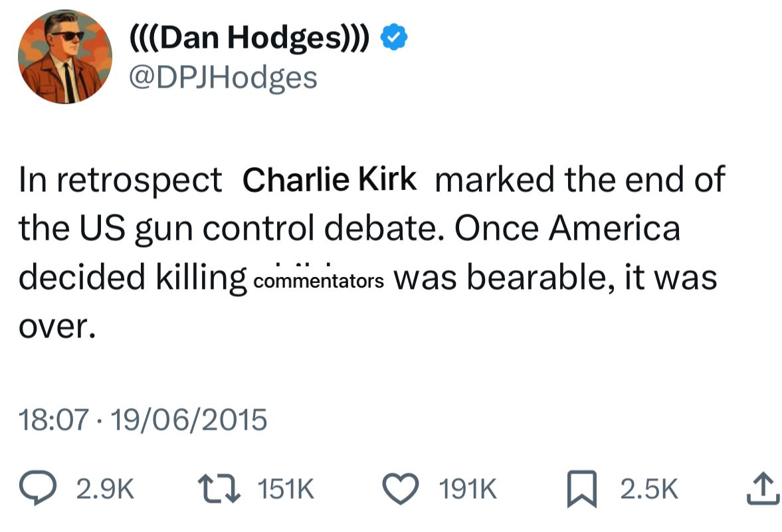Click the 2.9K replies count

click(106, 490)
